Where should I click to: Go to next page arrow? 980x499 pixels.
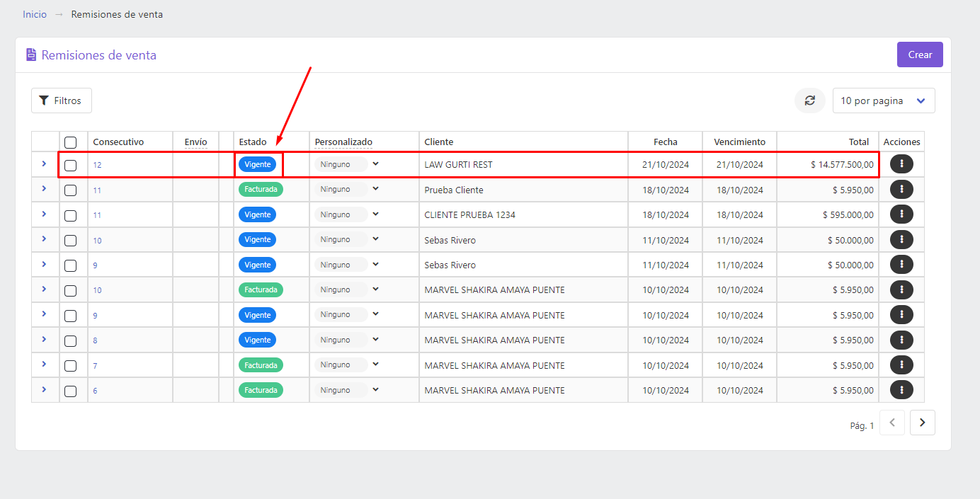click(922, 423)
